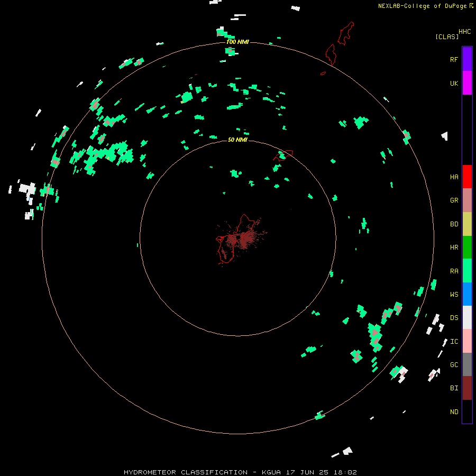Click the ND legend label
Image resolution: width=476 pixels, height=476 pixels.
click(x=454, y=411)
